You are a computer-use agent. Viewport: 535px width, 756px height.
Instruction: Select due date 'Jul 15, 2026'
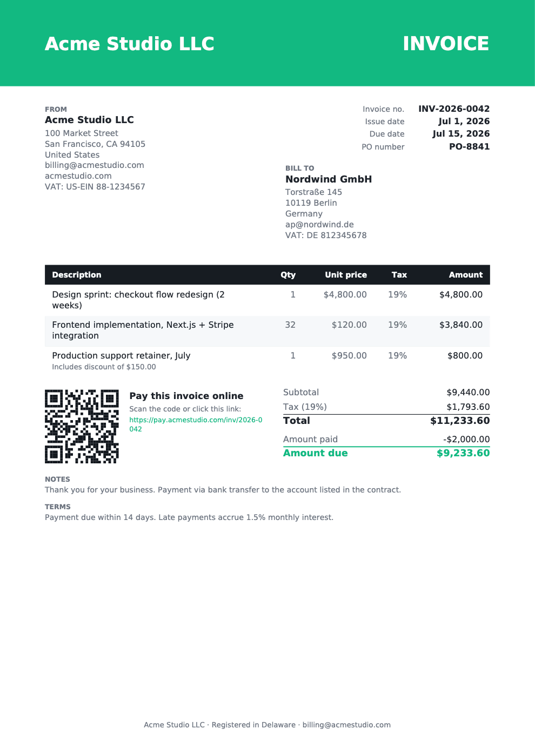pyautogui.click(x=461, y=134)
